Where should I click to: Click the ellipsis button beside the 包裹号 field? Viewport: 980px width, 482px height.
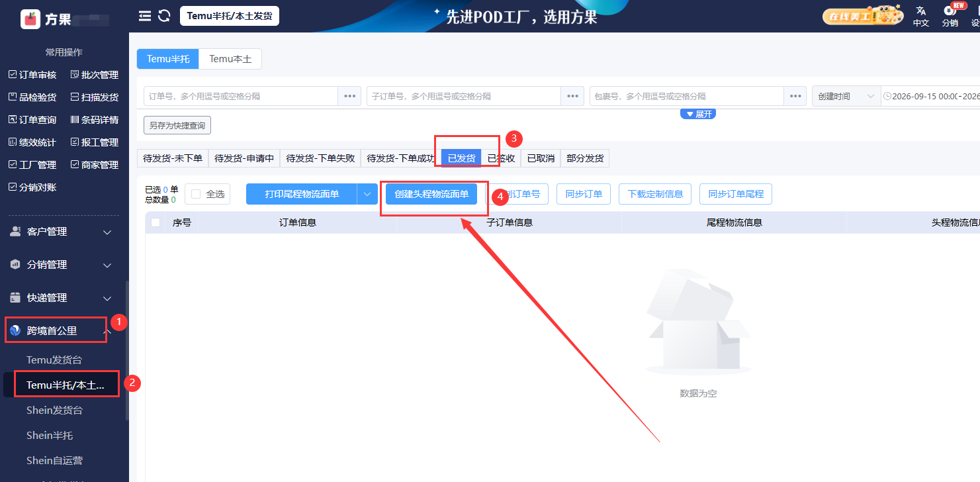tap(795, 96)
